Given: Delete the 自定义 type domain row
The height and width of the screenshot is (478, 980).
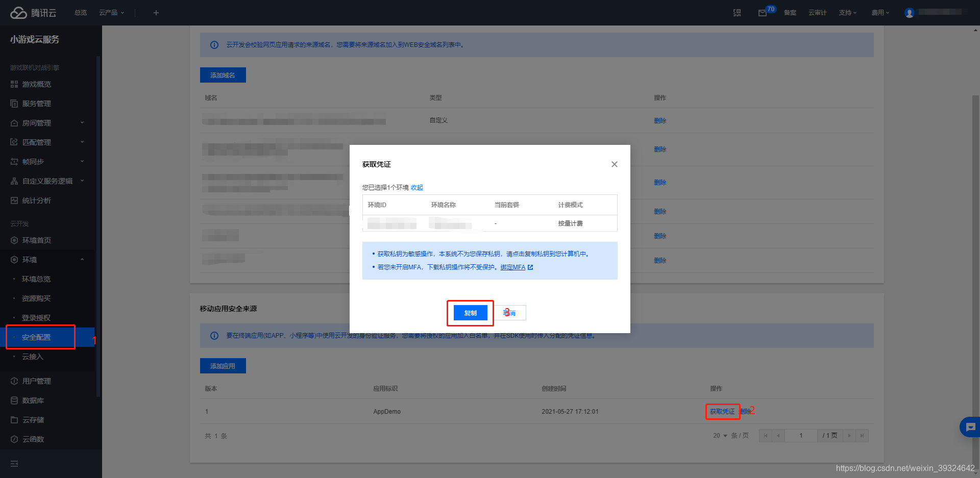Looking at the screenshot, I should click(660, 121).
